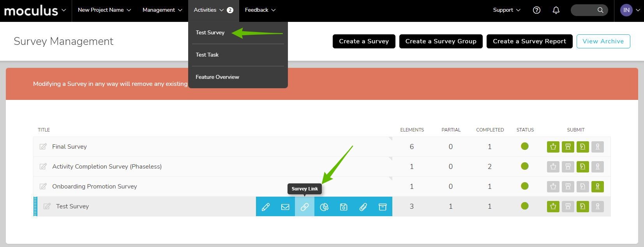This screenshot has width=644, height=247.
Task: Click the paperclip attachment icon for Test Survey
Action: coord(363,207)
